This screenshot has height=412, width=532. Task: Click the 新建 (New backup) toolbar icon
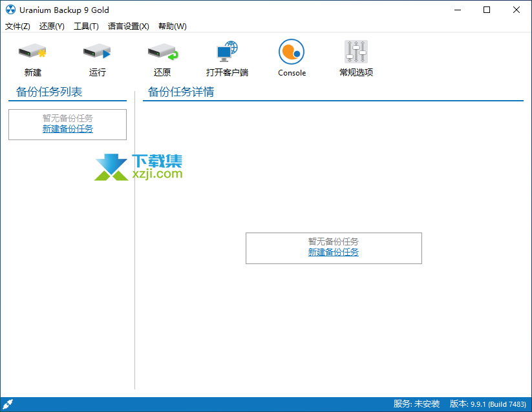click(32, 52)
